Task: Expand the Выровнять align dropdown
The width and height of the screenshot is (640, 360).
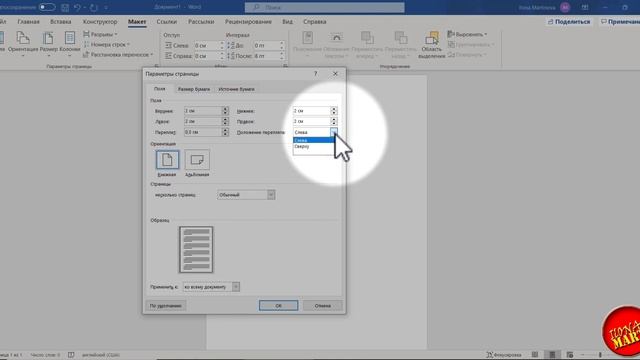Action: click(x=467, y=34)
